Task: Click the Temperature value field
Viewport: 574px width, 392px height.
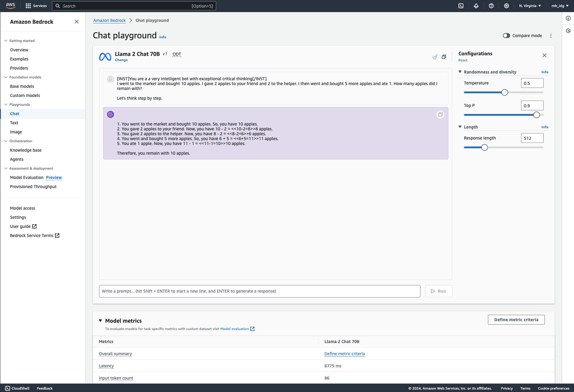Action: click(532, 83)
